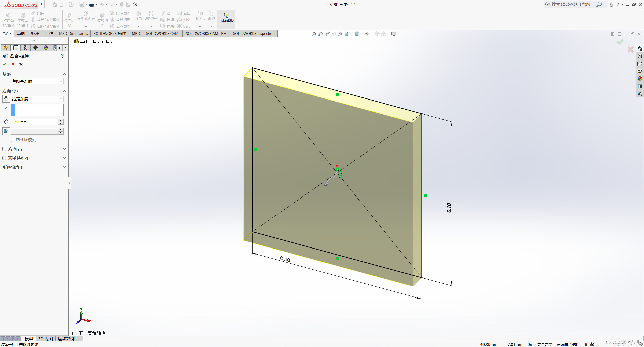644x347 pixels.
Task: Click the 10.00mm depth input field
Action: click(34, 122)
